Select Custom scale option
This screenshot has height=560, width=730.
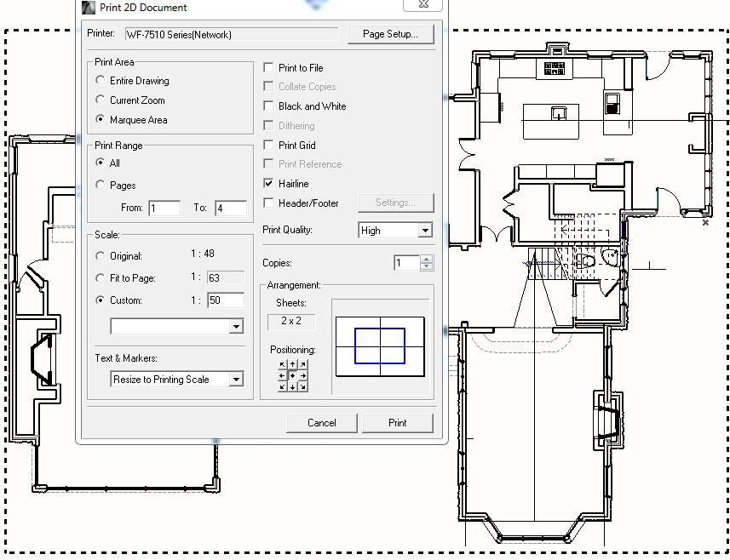point(100,300)
